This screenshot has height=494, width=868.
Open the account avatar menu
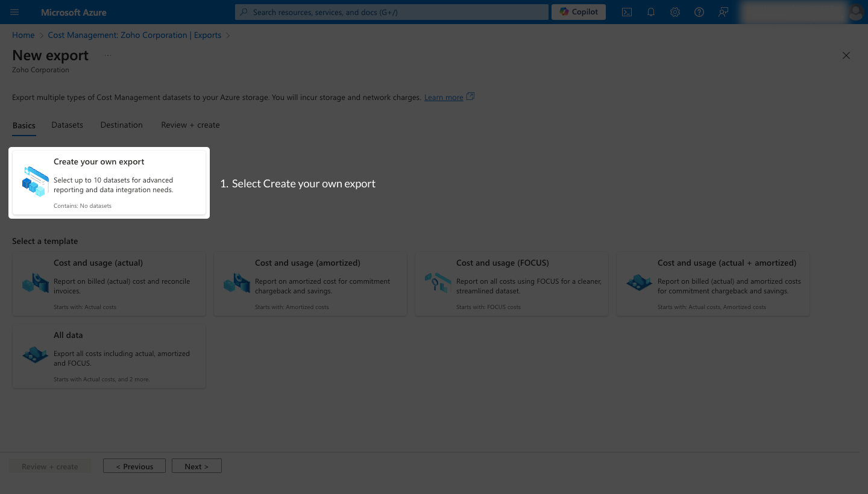click(855, 12)
